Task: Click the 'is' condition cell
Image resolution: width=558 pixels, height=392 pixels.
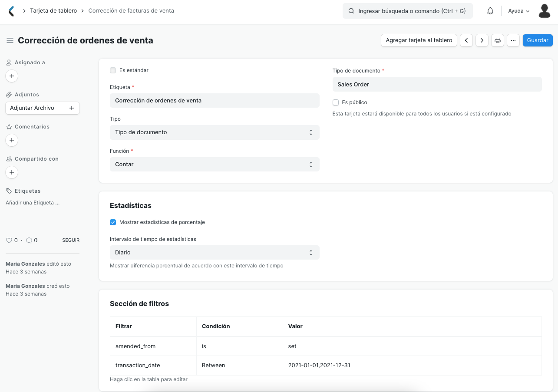Action: click(240, 346)
